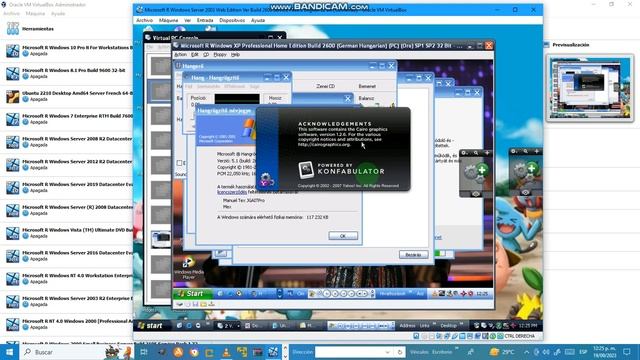Open Ayuda menu in the VM window

258,20
